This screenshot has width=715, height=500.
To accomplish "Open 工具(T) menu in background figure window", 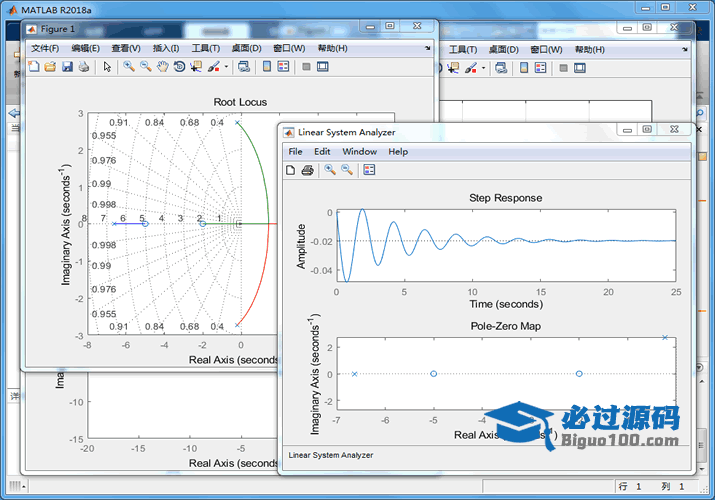I will tap(463, 50).
